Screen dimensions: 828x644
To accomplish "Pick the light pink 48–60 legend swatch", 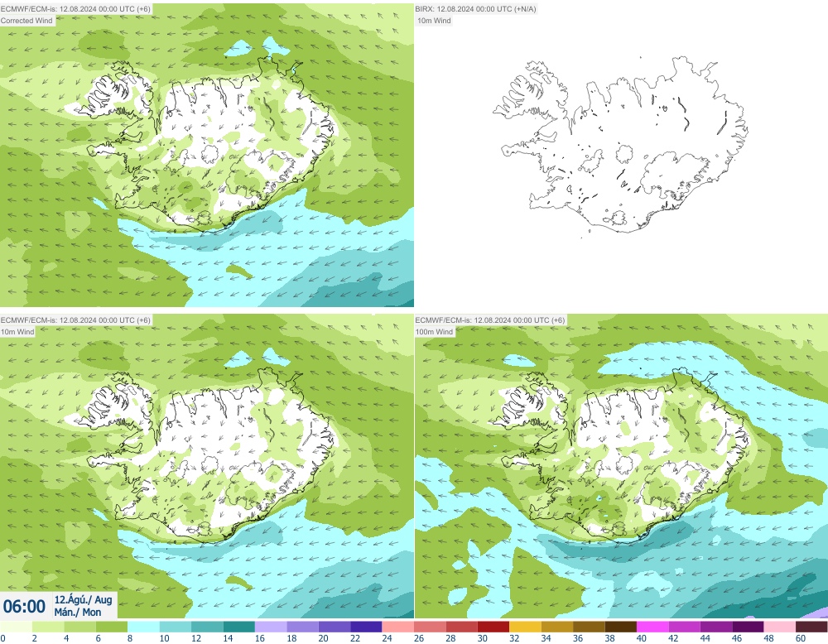I will (x=780, y=627).
